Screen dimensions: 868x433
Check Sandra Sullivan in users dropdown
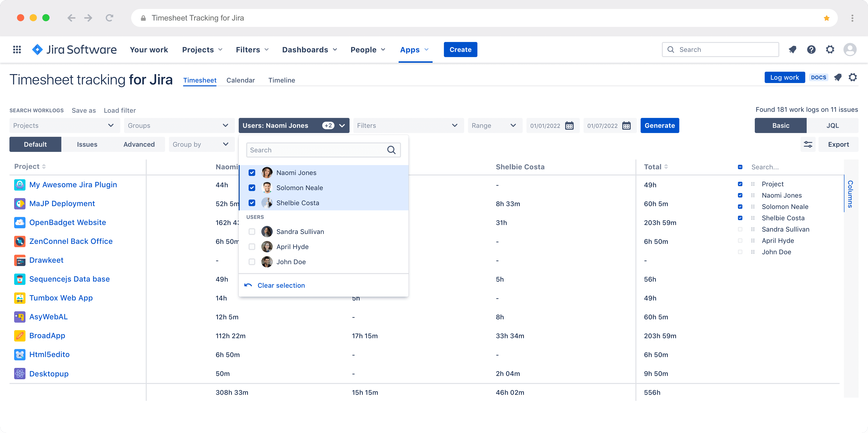[x=252, y=232]
